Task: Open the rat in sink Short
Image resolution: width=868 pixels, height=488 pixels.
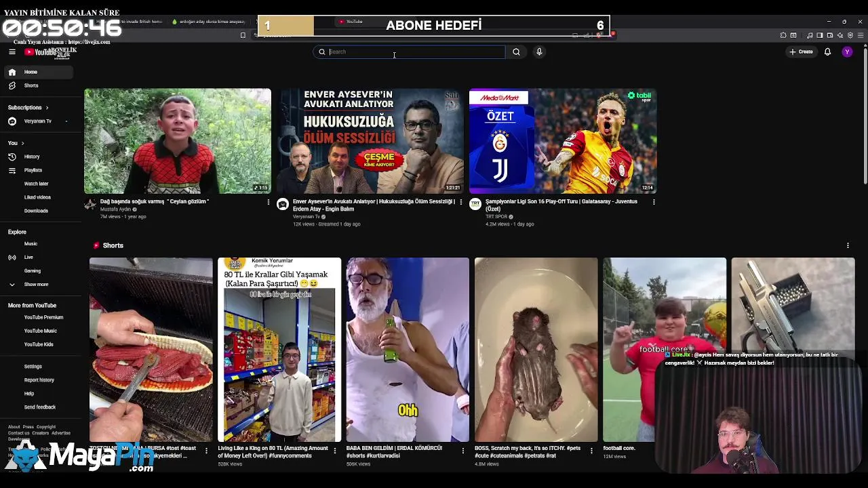Action: pos(536,350)
